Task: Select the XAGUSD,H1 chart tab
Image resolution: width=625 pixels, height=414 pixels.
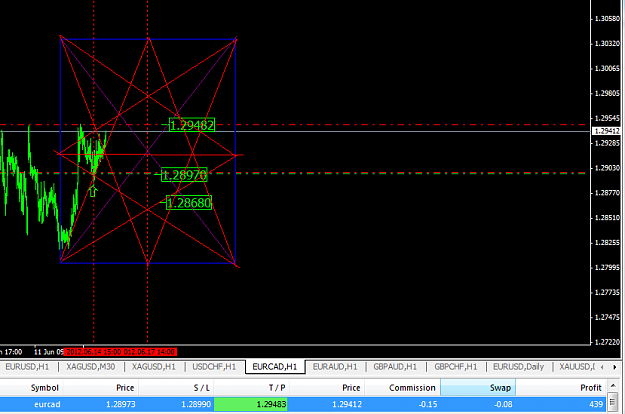Action: pos(153,367)
